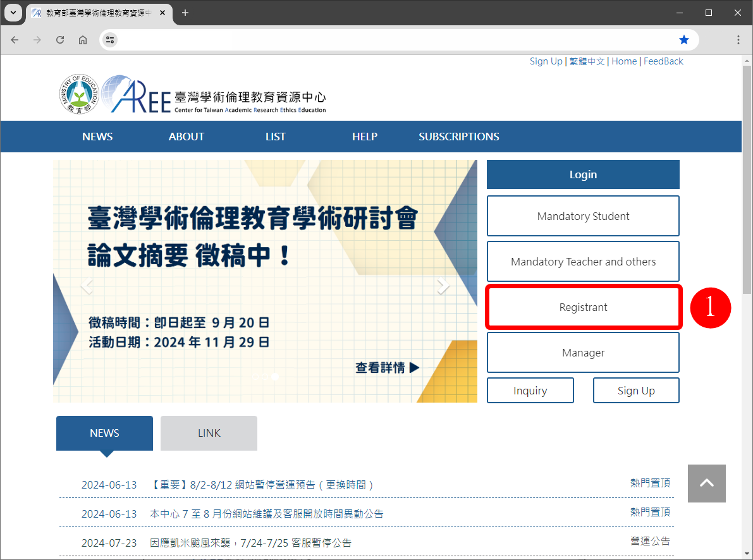Click the 2024-07-23 news date
The height and width of the screenshot is (560, 753).
click(x=109, y=543)
